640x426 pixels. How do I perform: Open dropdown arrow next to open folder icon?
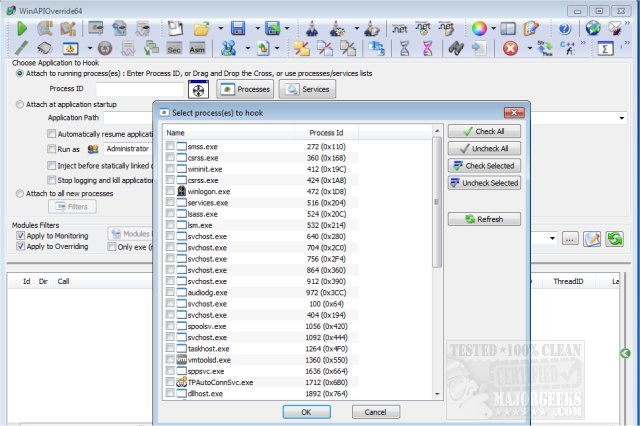(x=220, y=29)
